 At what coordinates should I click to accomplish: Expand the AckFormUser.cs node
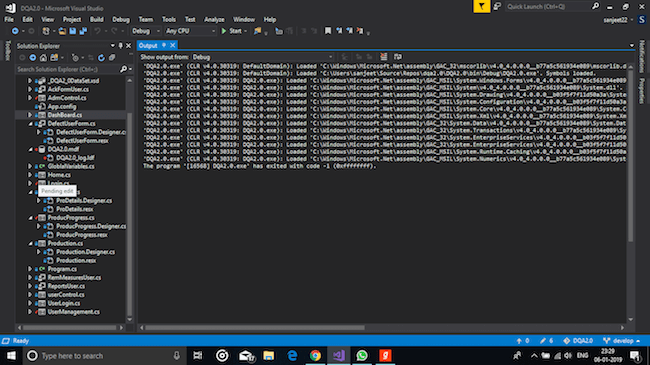point(30,89)
